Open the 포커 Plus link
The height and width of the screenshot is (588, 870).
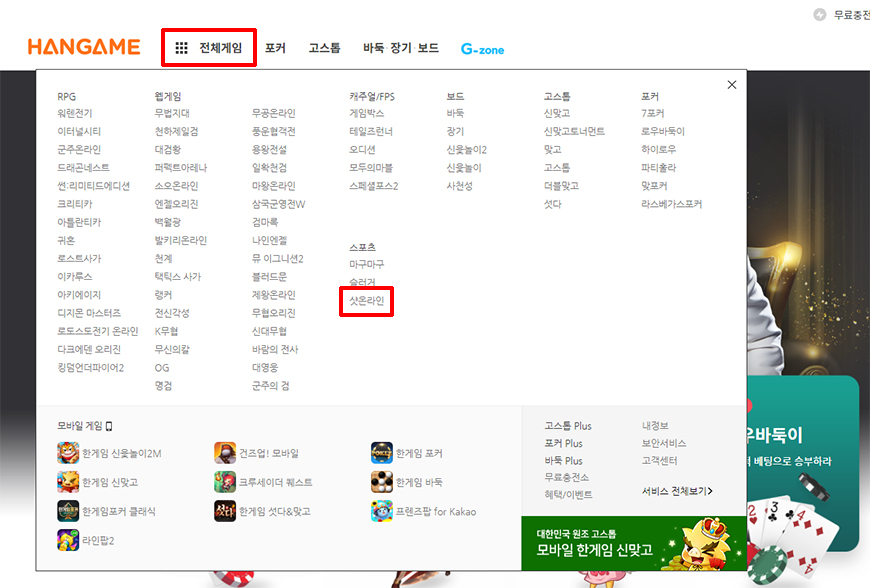pyautogui.click(x=563, y=443)
